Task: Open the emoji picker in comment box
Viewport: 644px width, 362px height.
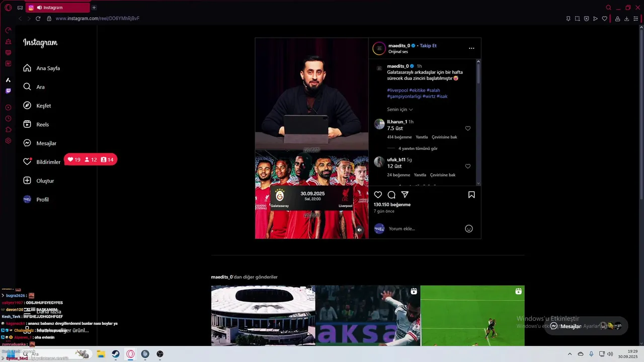Action: [x=469, y=229]
